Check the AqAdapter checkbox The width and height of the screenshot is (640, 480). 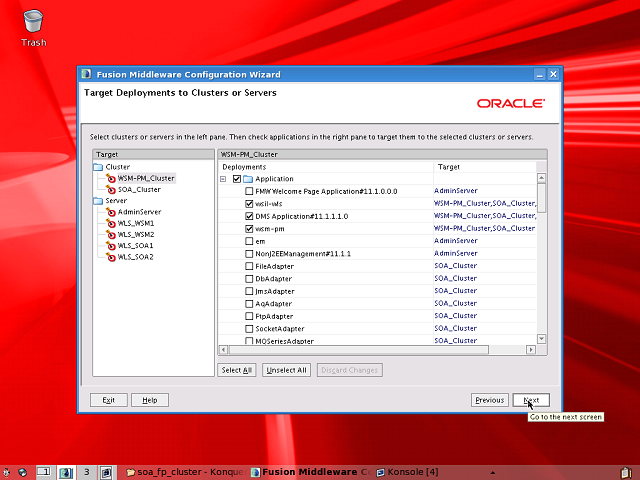249,304
